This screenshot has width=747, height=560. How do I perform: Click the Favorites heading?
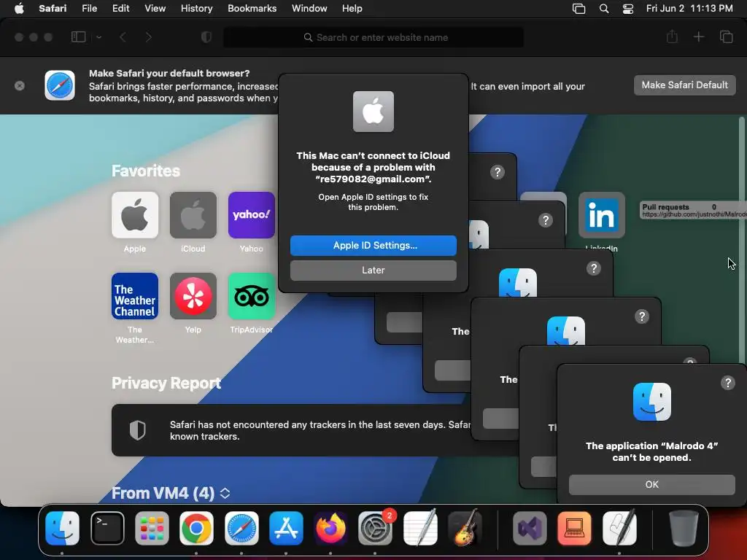(146, 171)
